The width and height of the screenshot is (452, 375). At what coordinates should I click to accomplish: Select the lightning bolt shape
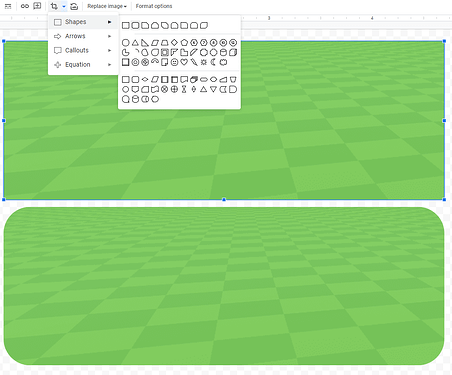tap(194, 62)
